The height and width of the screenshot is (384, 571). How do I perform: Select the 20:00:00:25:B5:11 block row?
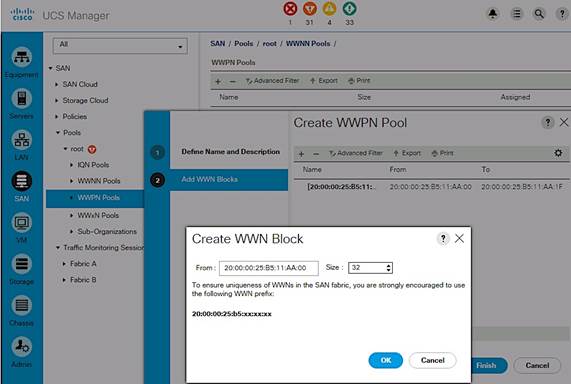[432, 187]
